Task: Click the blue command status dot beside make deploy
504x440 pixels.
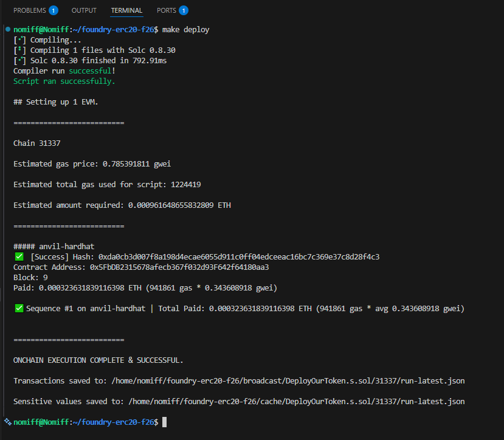Action: coord(8,30)
